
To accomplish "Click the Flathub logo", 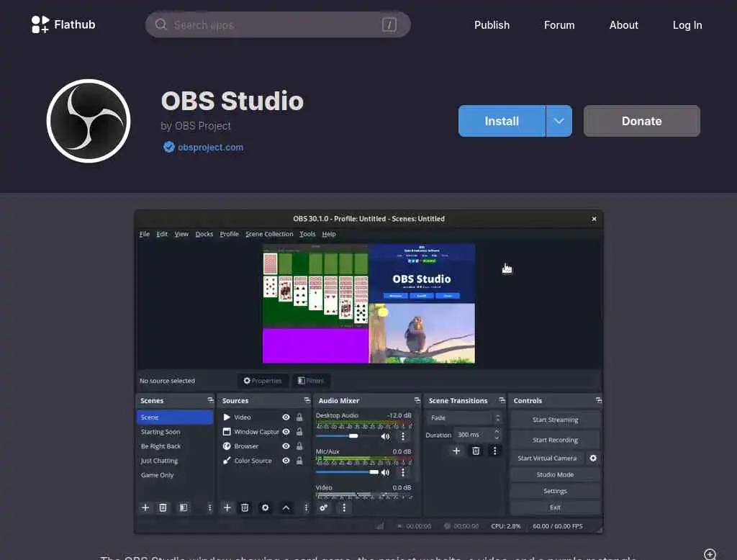I will (63, 24).
